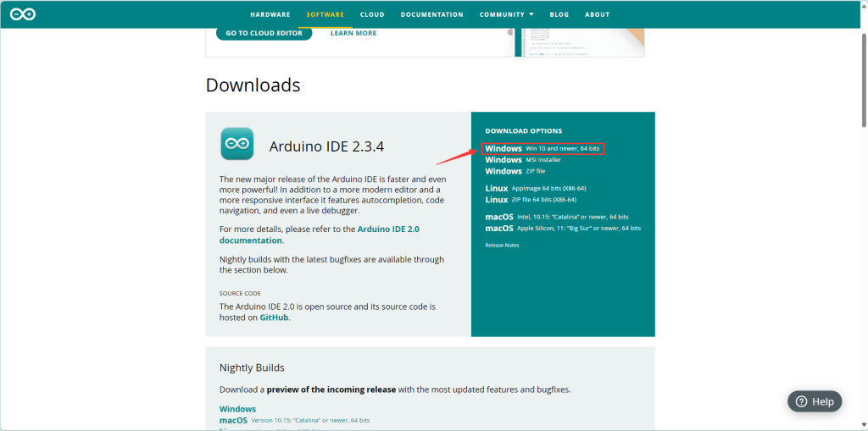Click Go To Cloud Editor button

(264, 33)
